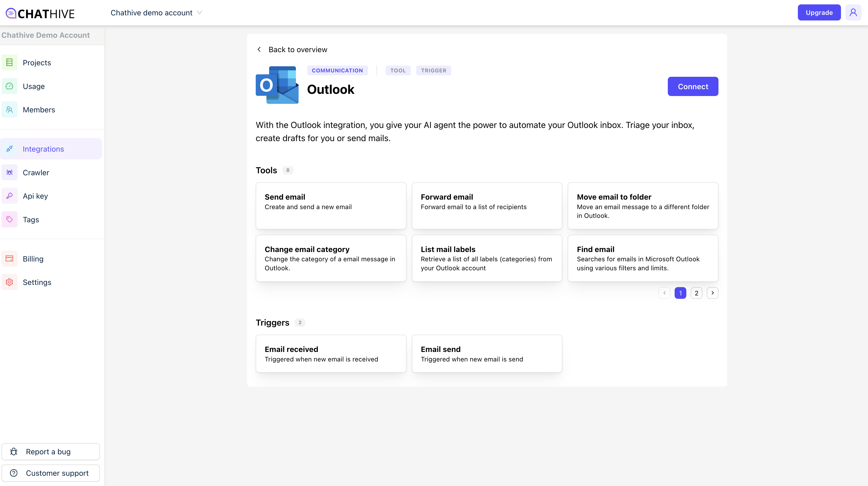
Task: Select the Email received trigger card
Action: tap(331, 354)
